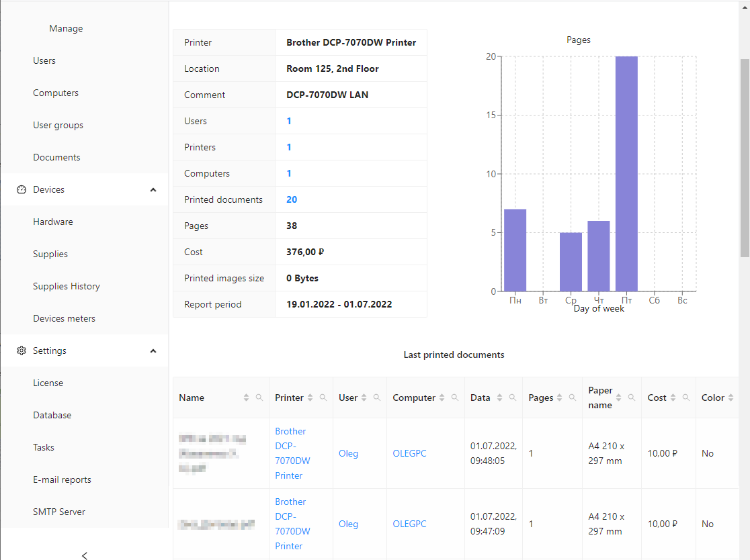
Task: Collapse the sidebar with the bottom arrow
Action: (x=85, y=555)
